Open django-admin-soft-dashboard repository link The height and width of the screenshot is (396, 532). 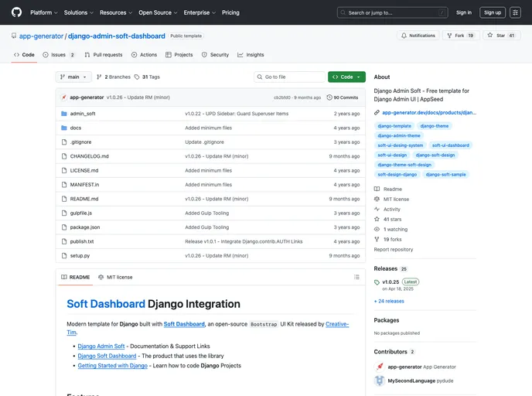116,36
